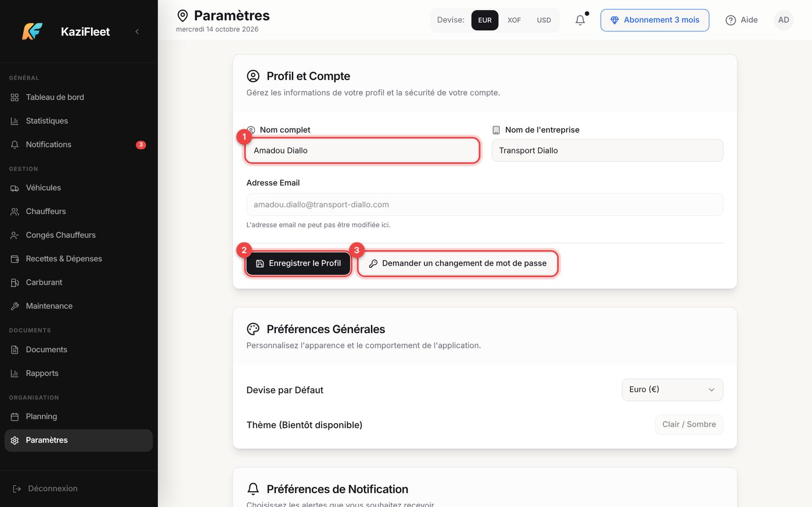Viewport: 812px width, 507px height.
Task: Click the Aide question mark icon
Action: click(x=731, y=20)
